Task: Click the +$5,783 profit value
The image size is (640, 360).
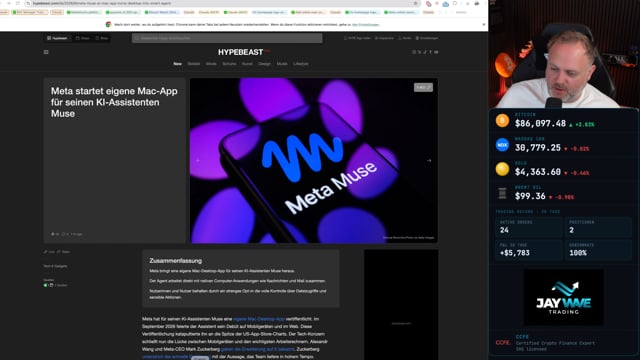Action: [515, 253]
